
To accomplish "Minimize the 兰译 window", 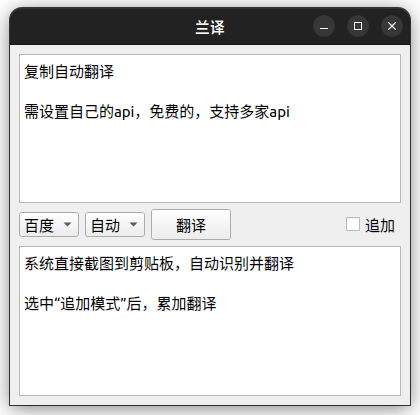I will 324,26.
